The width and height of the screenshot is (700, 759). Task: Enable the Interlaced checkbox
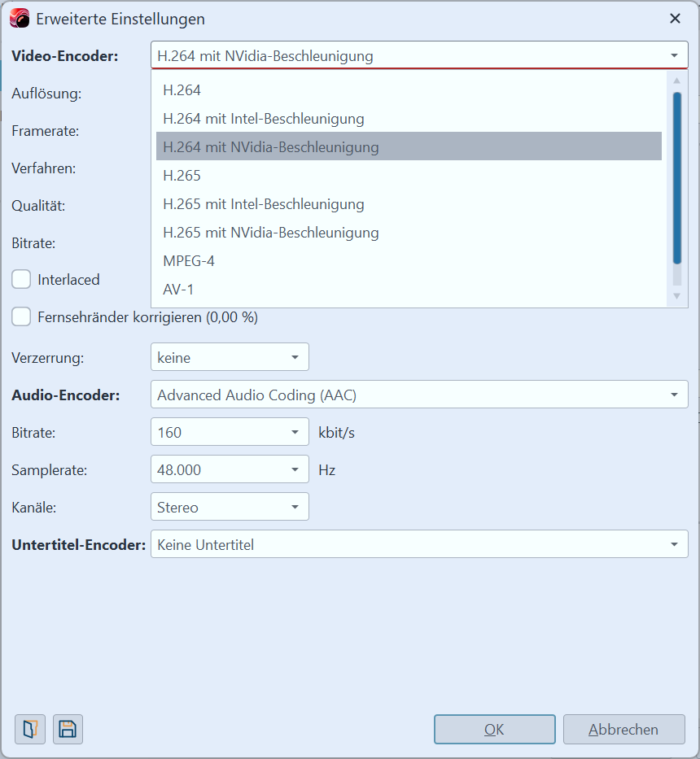pos(22,280)
